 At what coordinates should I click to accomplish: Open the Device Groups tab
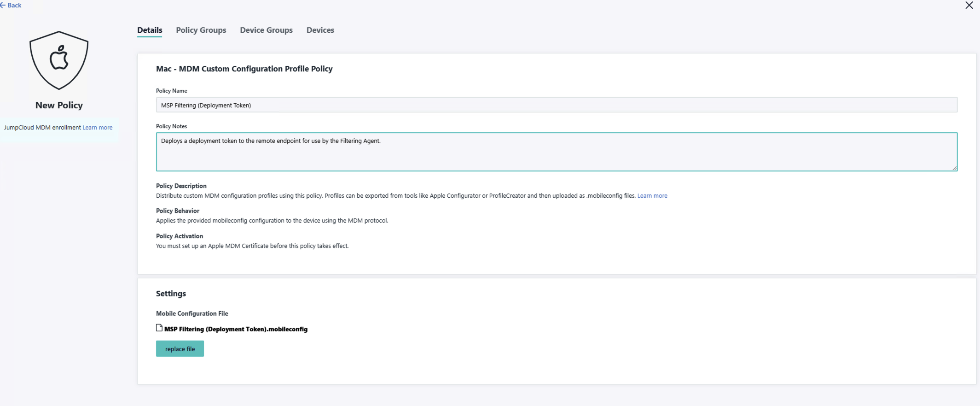coord(266,30)
